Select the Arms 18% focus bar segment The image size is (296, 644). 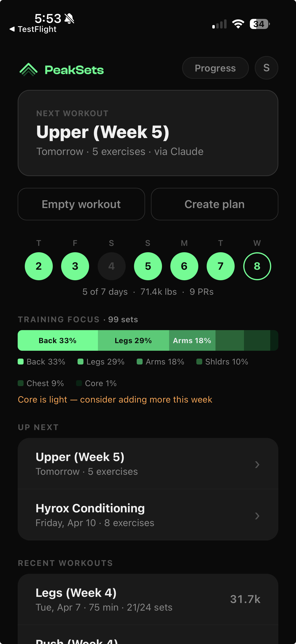pos(192,340)
